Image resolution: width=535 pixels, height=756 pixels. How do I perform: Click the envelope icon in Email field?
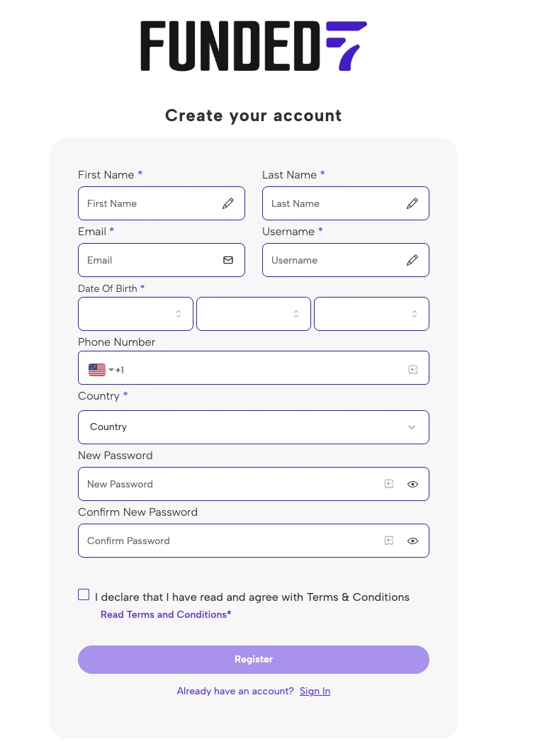(228, 260)
